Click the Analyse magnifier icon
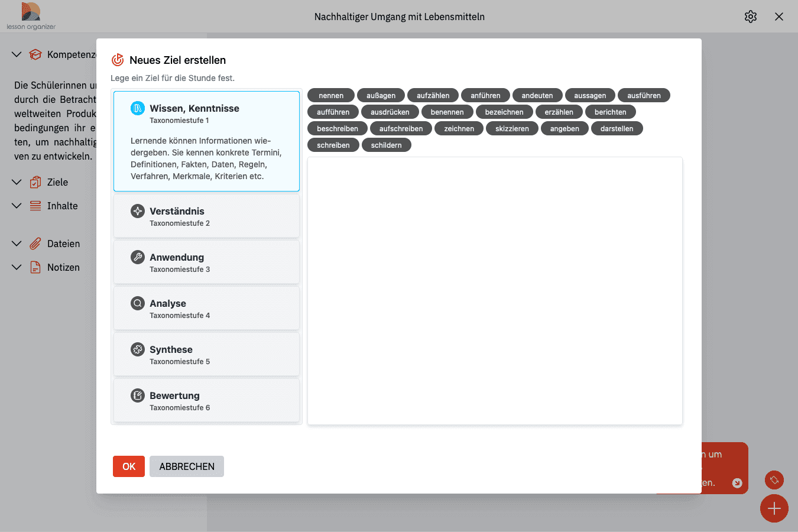This screenshot has width=798, height=532. [x=137, y=303]
